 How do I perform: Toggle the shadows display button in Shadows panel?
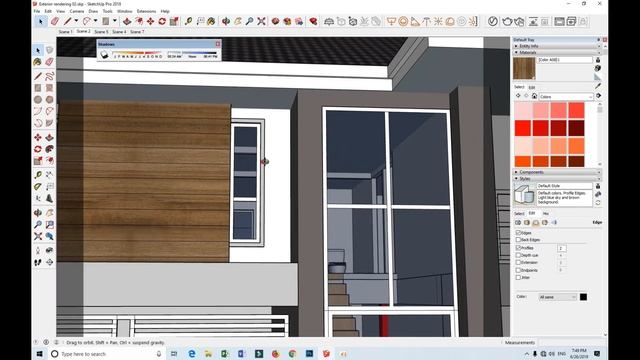tap(104, 55)
